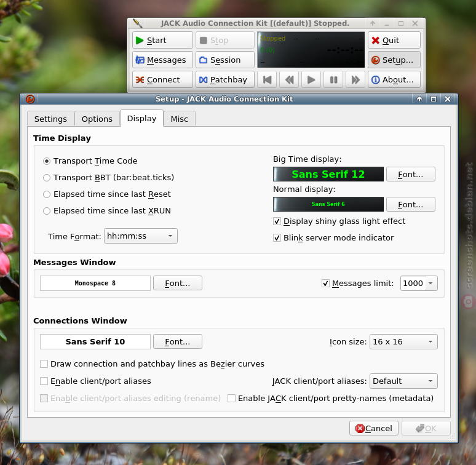Image resolution: width=476 pixels, height=465 pixels.
Task: Click the Setup dialog title bar icon
Action: coord(30,99)
